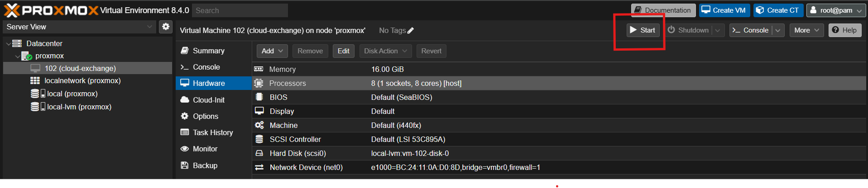Click the Proxmox logo

coord(51,10)
